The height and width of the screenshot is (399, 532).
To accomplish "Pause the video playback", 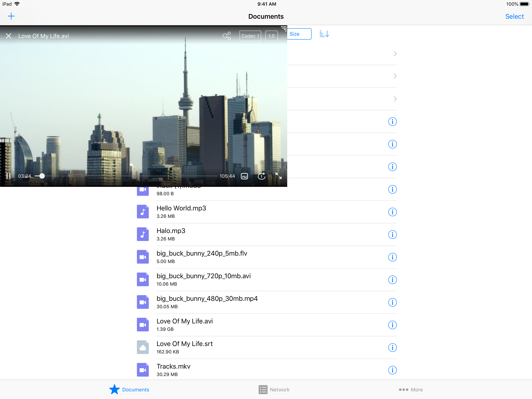I will tap(8, 176).
